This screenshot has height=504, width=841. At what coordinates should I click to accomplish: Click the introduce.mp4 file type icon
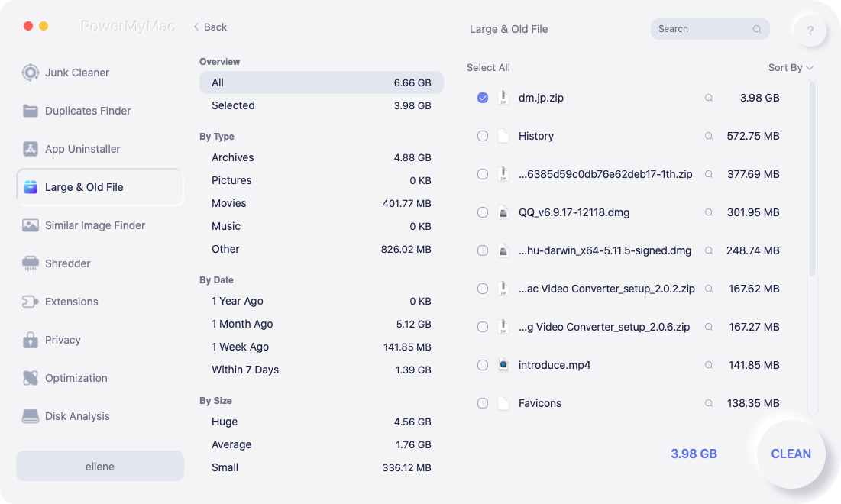click(x=503, y=365)
